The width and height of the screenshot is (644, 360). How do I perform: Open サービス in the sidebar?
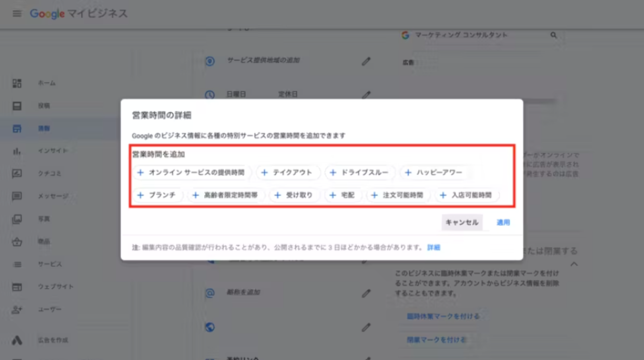tap(50, 264)
